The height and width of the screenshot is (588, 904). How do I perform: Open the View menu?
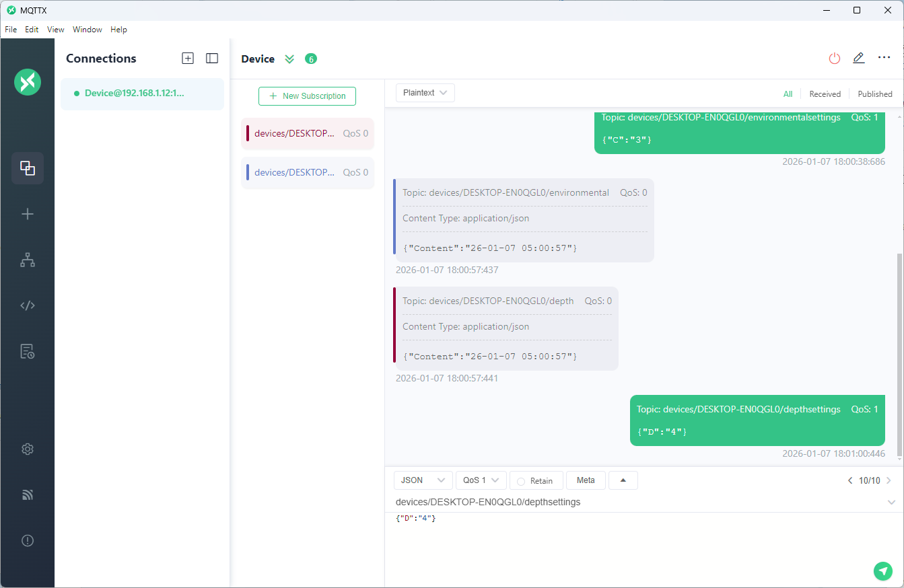tap(55, 30)
